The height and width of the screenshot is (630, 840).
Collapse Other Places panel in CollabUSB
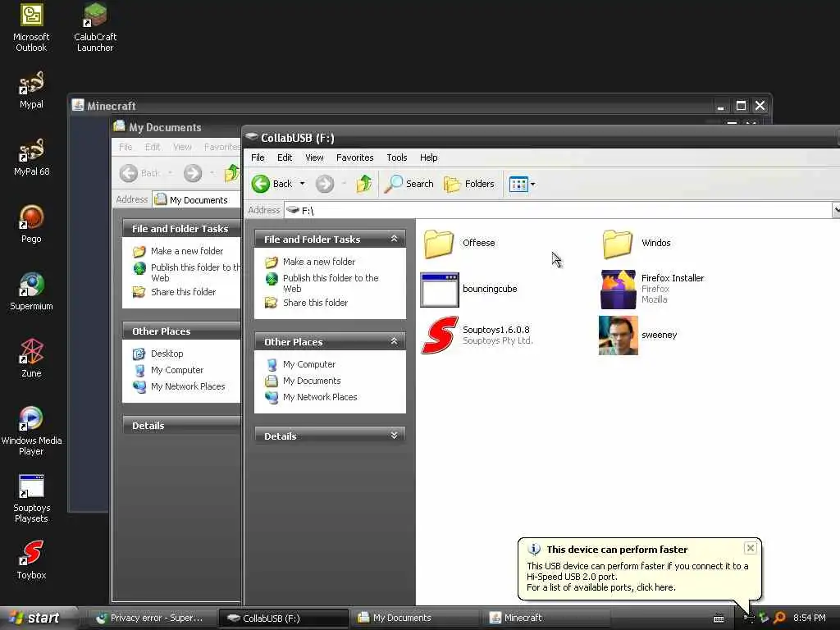tap(395, 341)
